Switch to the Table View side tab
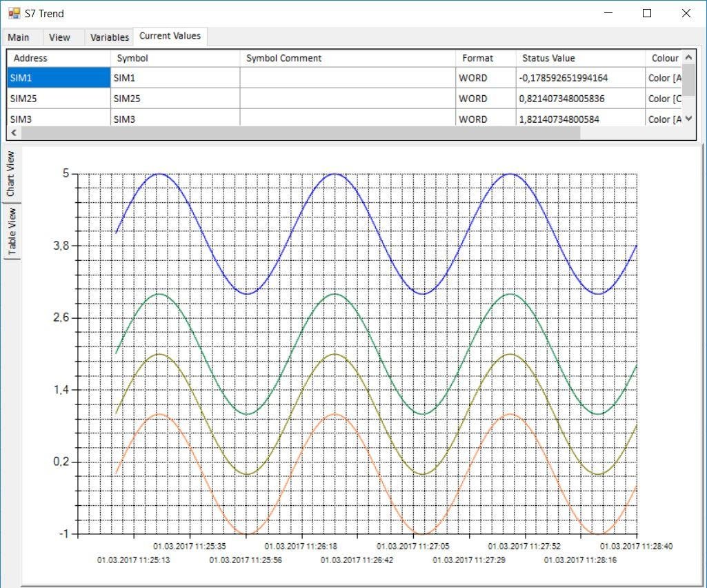 point(11,233)
